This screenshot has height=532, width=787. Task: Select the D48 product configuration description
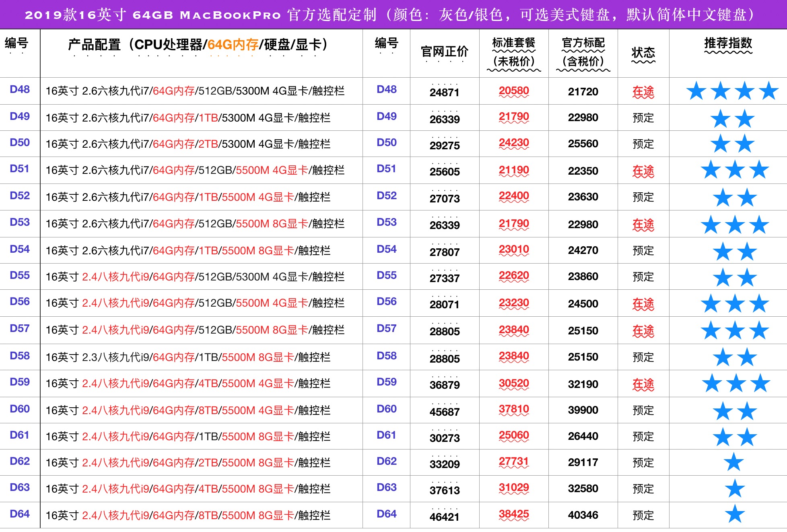point(195,91)
